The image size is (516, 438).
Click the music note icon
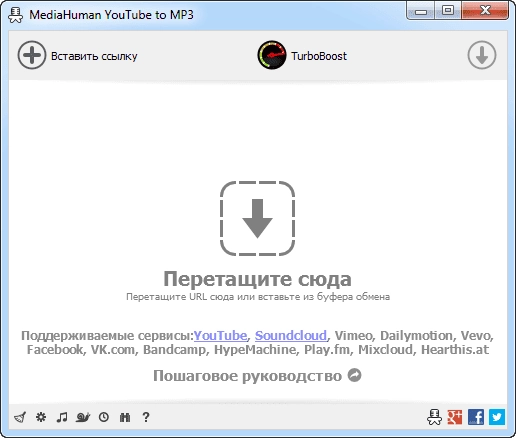point(62,417)
